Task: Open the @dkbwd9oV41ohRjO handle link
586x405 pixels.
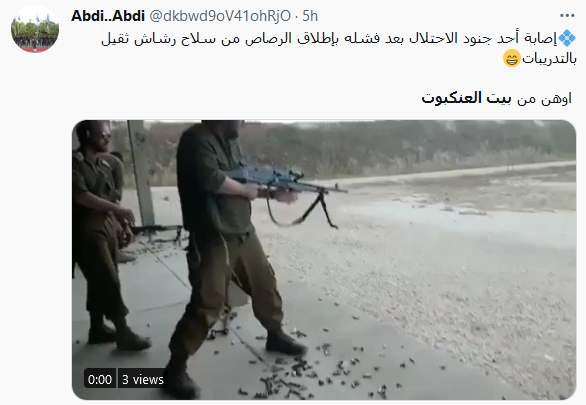Action: coord(220,16)
